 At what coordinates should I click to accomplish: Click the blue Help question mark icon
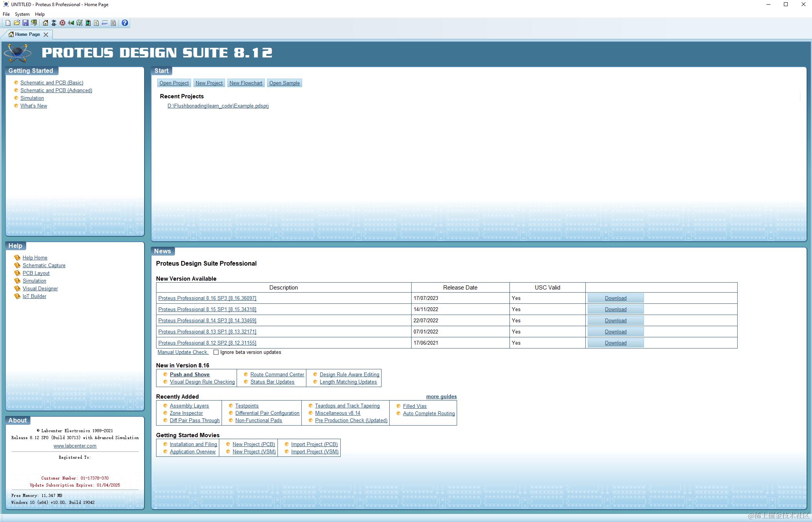click(125, 23)
